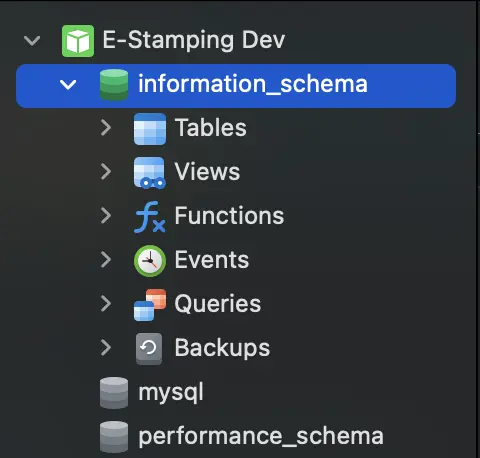The image size is (480, 458).
Task: Expand the Backups node chevron
Action: point(106,348)
